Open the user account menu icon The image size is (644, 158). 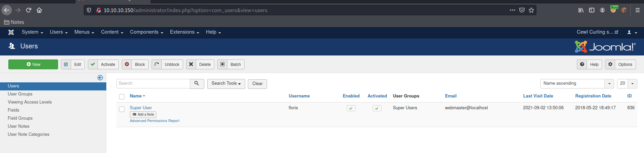(x=632, y=32)
